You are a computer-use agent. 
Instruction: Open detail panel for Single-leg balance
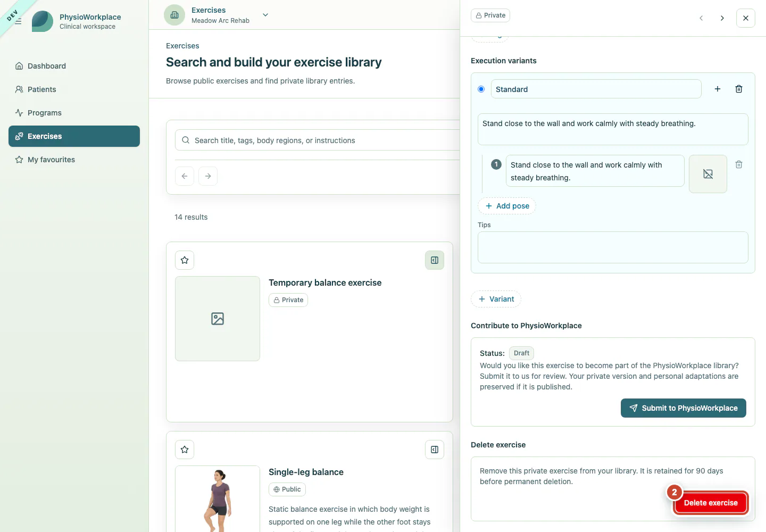pyautogui.click(x=435, y=450)
